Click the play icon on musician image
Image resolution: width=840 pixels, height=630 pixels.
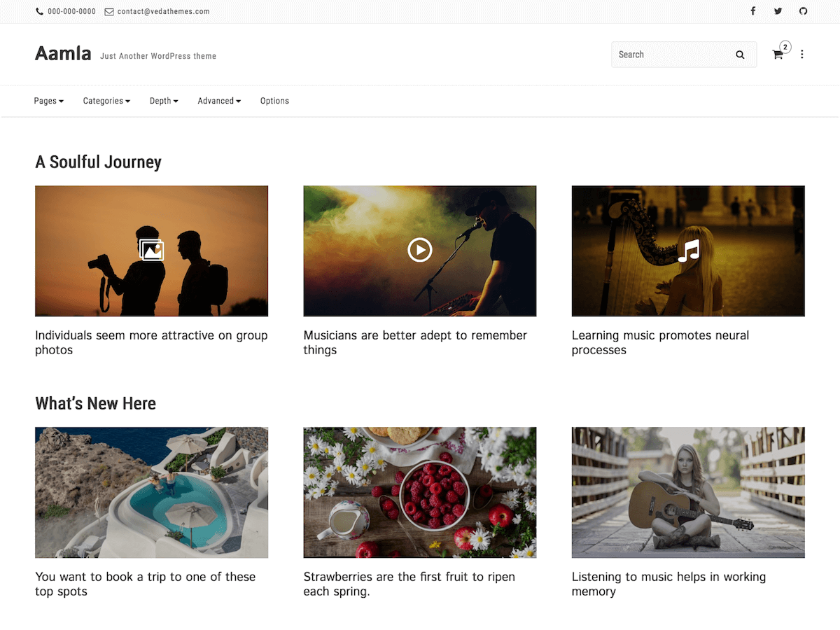click(x=420, y=250)
